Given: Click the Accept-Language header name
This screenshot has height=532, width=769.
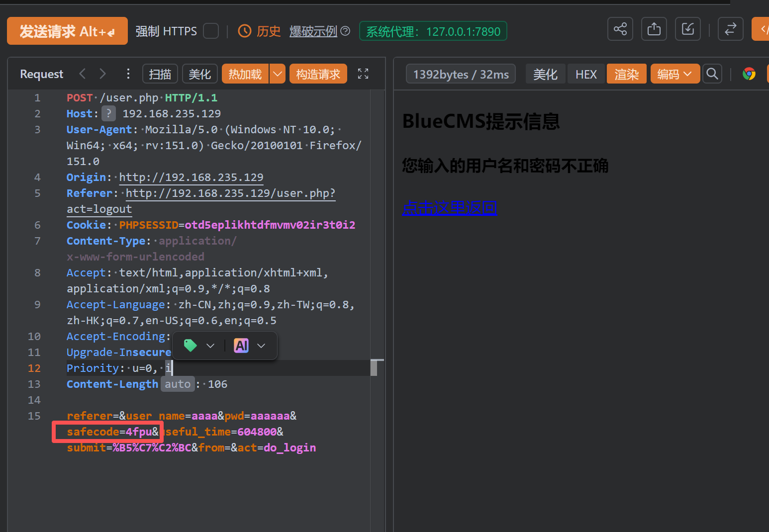Looking at the screenshot, I should tap(116, 304).
